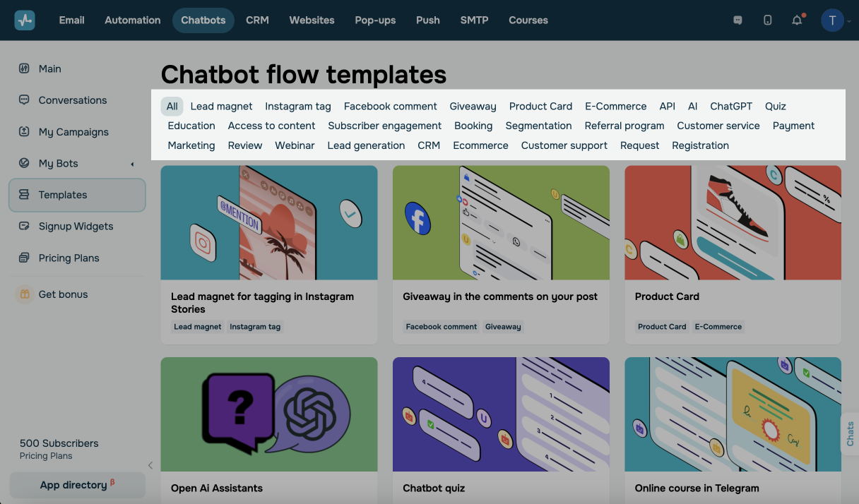859x504 pixels.
Task: Click Pricing Plans link under 500 Subscribers
Action: tap(46, 456)
